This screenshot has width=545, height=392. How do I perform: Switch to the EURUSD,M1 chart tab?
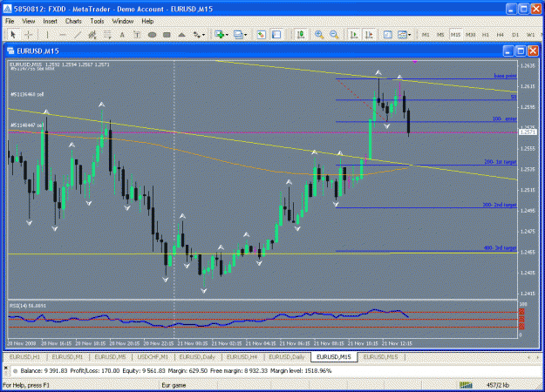click(67, 357)
